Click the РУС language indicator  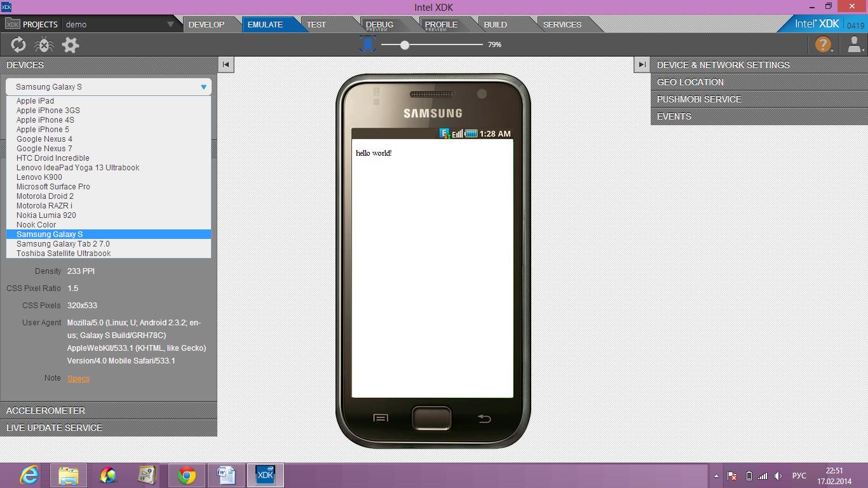pos(799,476)
